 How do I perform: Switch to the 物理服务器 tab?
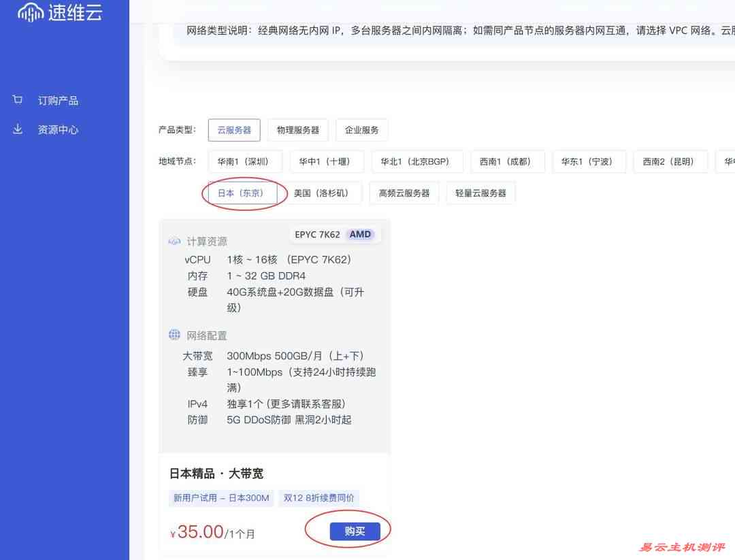coord(297,130)
